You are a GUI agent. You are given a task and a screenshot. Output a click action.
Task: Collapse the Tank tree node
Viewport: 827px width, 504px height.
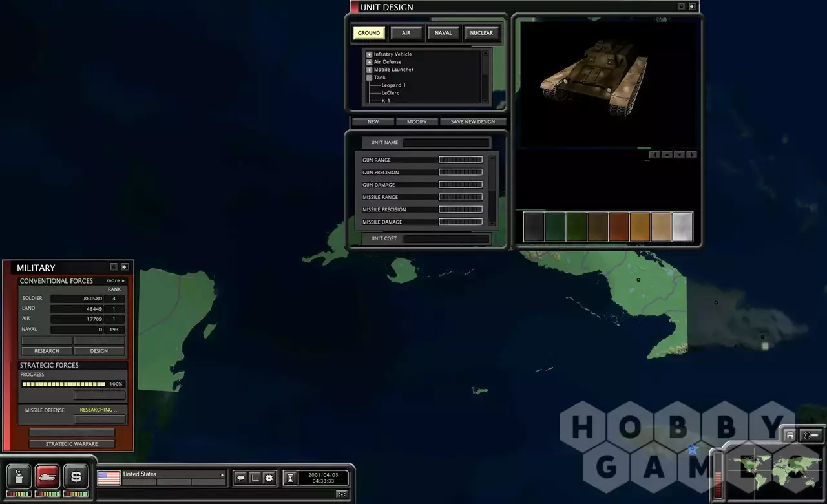point(370,78)
